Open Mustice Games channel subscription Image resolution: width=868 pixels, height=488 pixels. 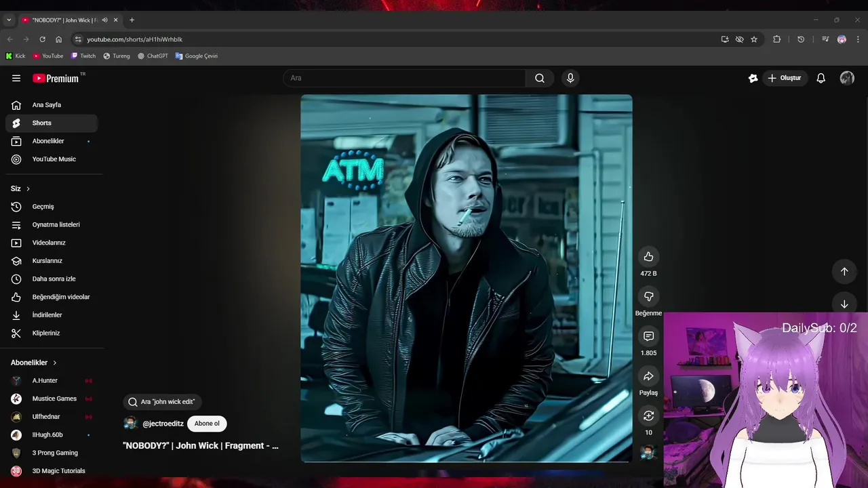[52, 399]
